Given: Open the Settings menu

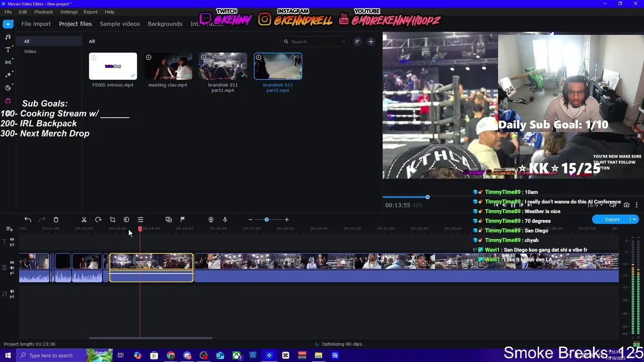Looking at the screenshot, I should click(69, 12).
